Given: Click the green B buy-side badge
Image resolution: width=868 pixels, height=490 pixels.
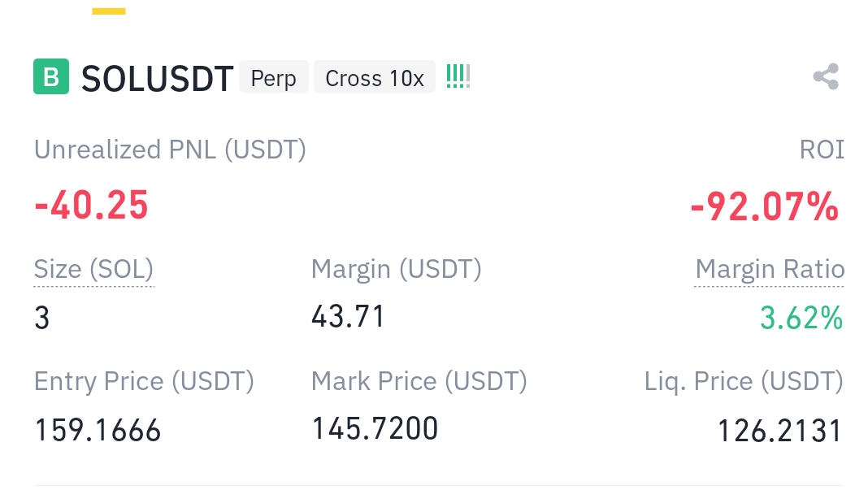Looking at the screenshot, I should click(51, 76).
